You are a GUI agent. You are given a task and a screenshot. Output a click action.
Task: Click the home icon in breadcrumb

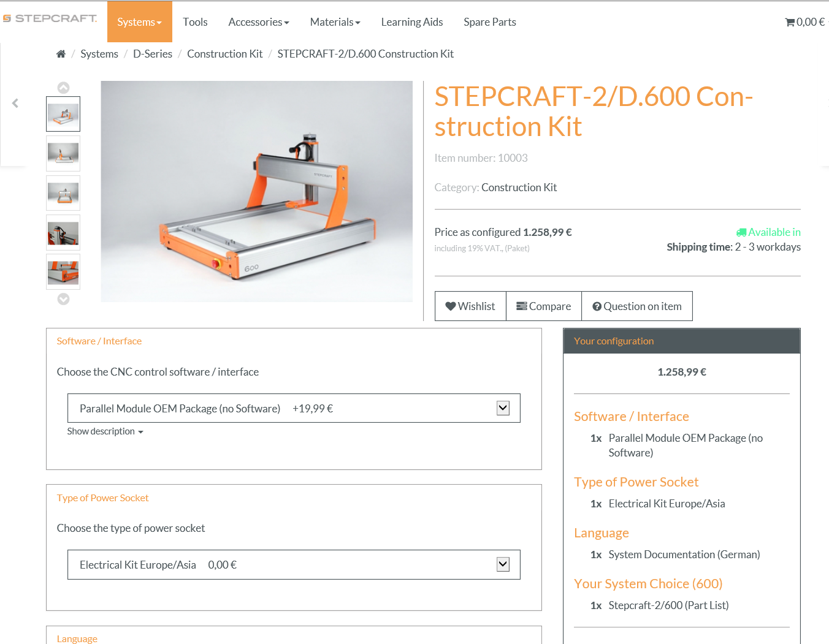(61, 54)
